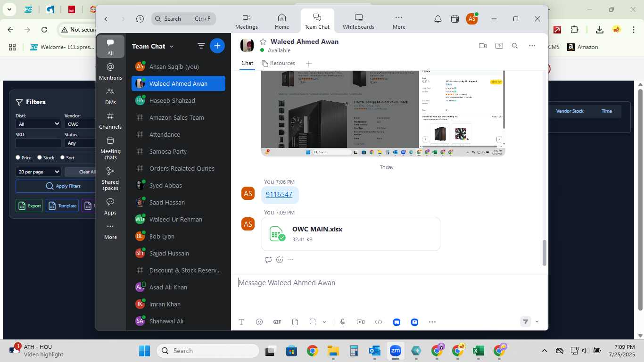644x362 pixels.
Task: Show hidden system tray icons
Action: (545, 351)
